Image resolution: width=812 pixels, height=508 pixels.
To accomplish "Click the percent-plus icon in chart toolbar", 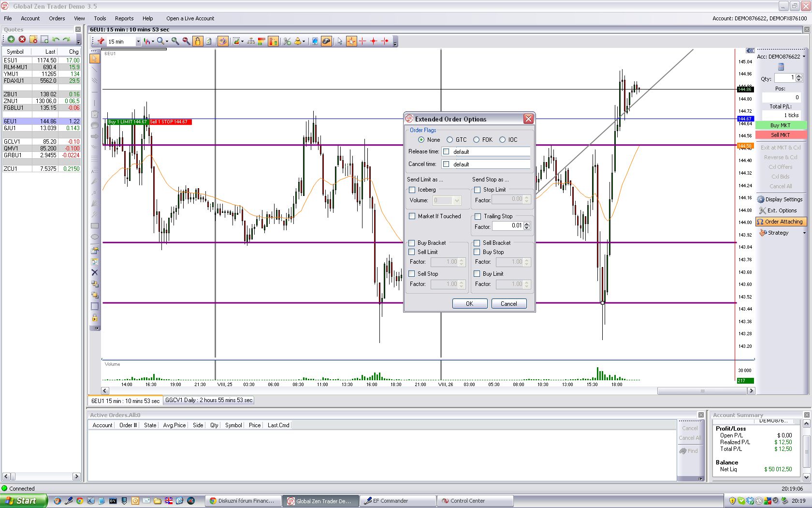I will [x=287, y=41].
